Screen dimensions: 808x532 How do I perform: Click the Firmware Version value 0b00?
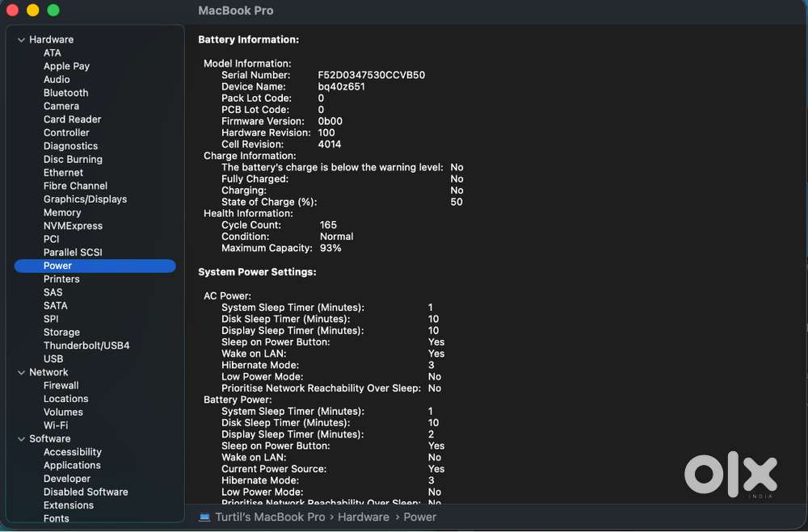pyautogui.click(x=330, y=122)
